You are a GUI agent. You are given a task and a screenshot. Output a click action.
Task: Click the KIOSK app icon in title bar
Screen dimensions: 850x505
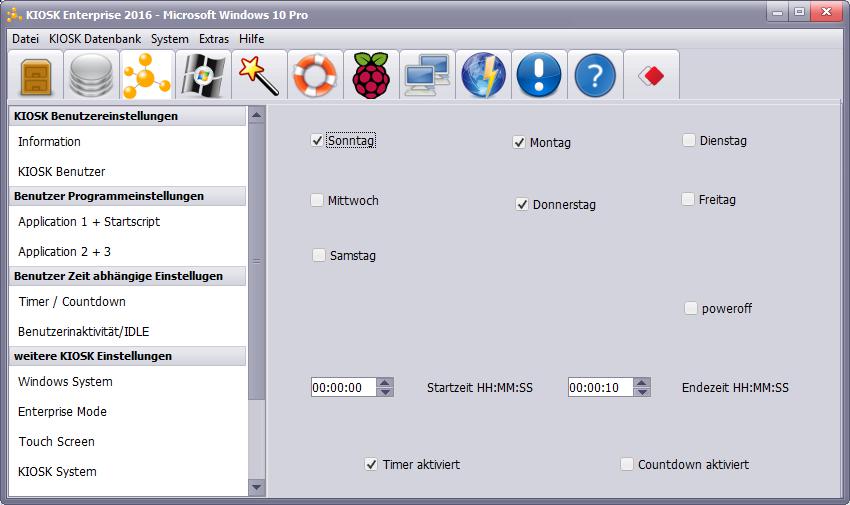[x=14, y=15]
